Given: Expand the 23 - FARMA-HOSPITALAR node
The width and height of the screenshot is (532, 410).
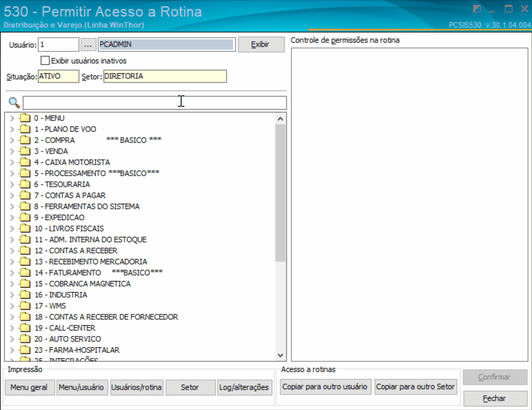Looking at the screenshot, I should (x=12, y=350).
